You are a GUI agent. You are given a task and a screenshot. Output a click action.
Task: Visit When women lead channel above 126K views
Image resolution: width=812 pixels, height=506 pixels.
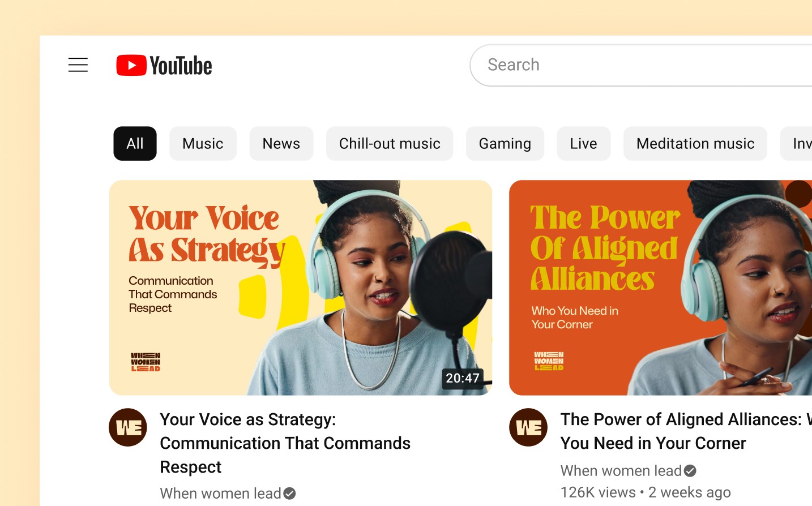pyautogui.click(x=621, y=471)
